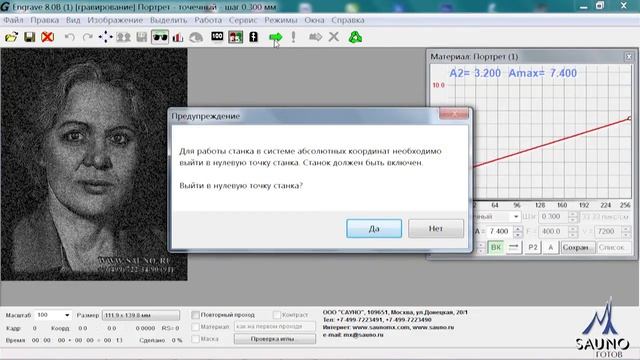Click the F 400.0 input field

[553, 231]
